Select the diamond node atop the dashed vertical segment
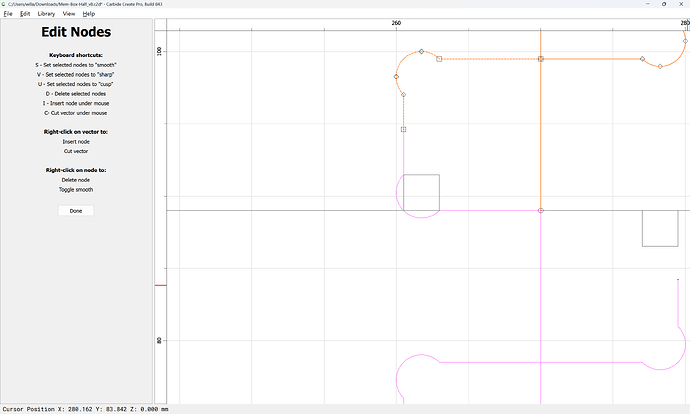The height and width of the screenshot is (414, 690). [404, 95]
